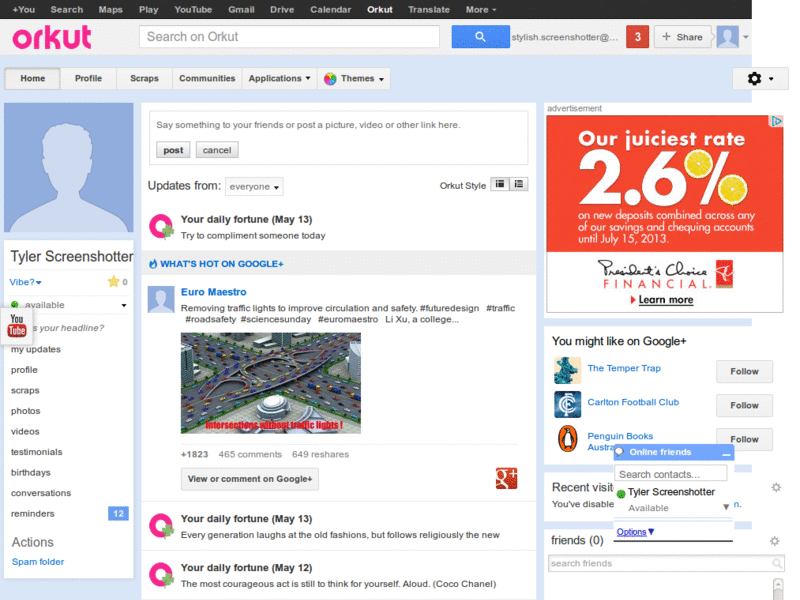The image size is (800, 600).
Task: Click Euro Maestro's profile avatar
Action: pos(161,299)
